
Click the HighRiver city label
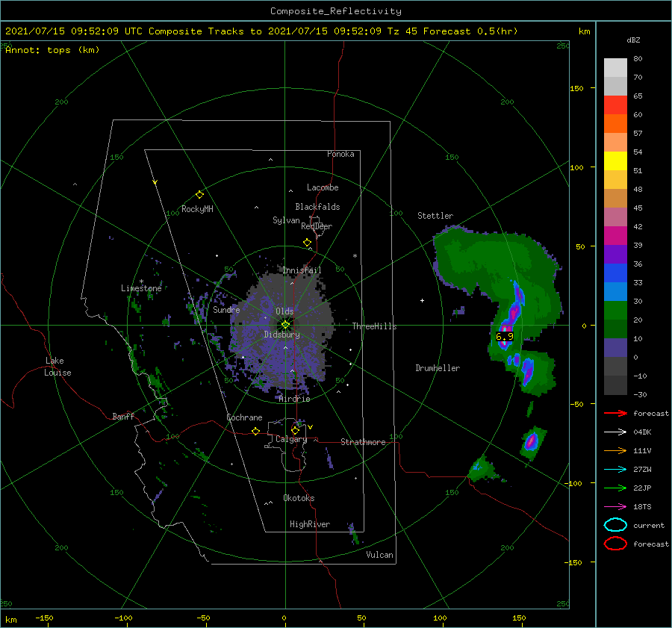point(309,524)
